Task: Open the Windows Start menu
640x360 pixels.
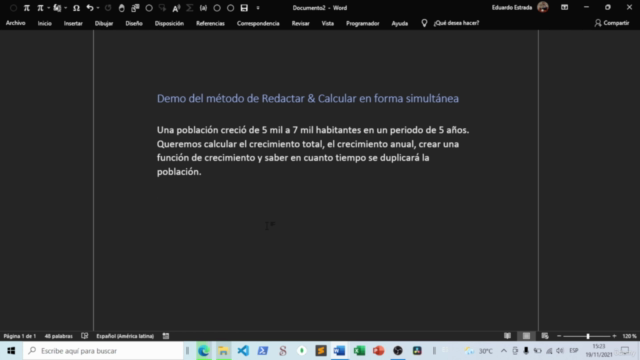Action: 11,351
